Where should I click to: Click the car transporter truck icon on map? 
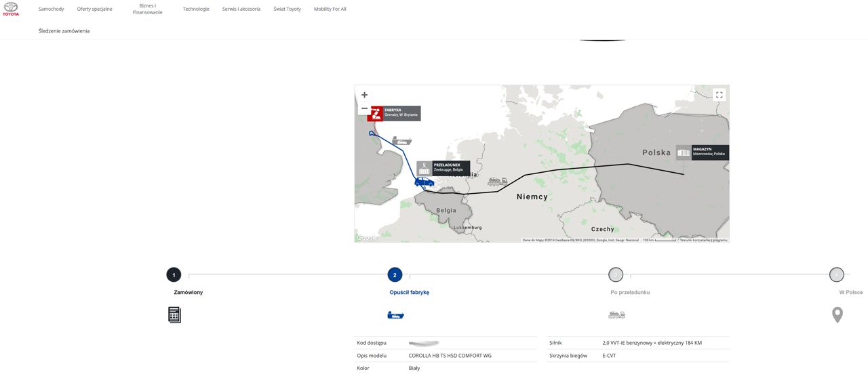coord(498,182)
